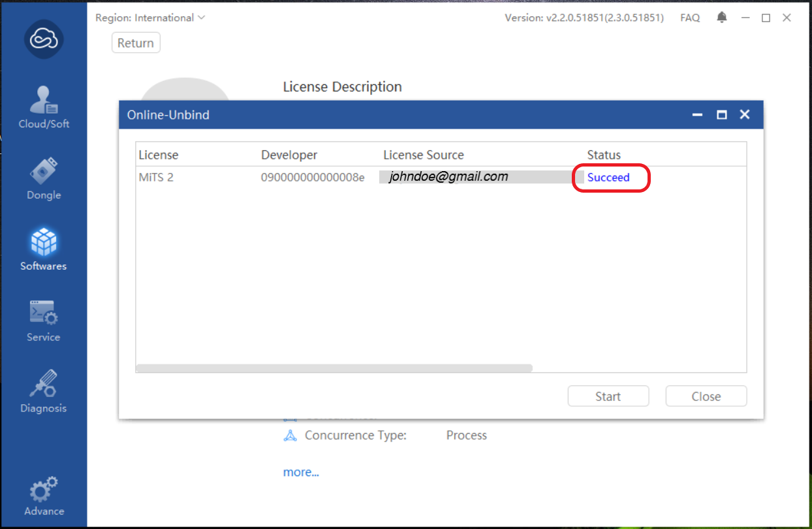Click the cloud app logo

(x=43, y=40)
